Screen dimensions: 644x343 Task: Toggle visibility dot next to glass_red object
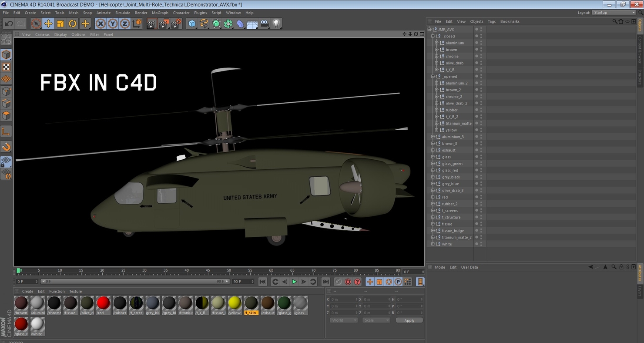point(476,169)
